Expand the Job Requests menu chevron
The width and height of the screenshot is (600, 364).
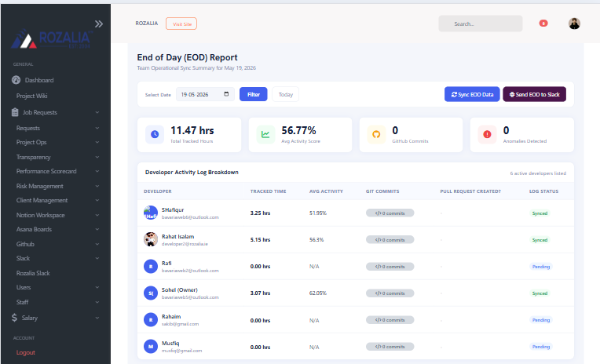97,112
